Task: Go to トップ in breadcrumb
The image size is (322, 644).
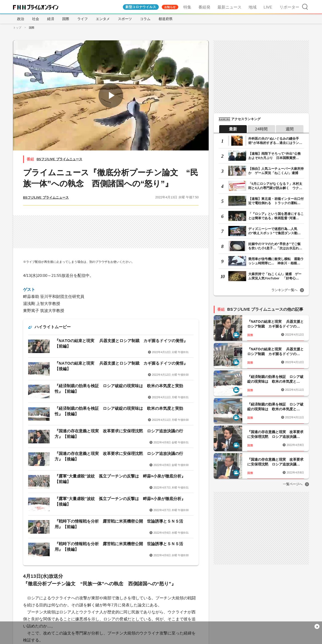Action: (17, 28)
